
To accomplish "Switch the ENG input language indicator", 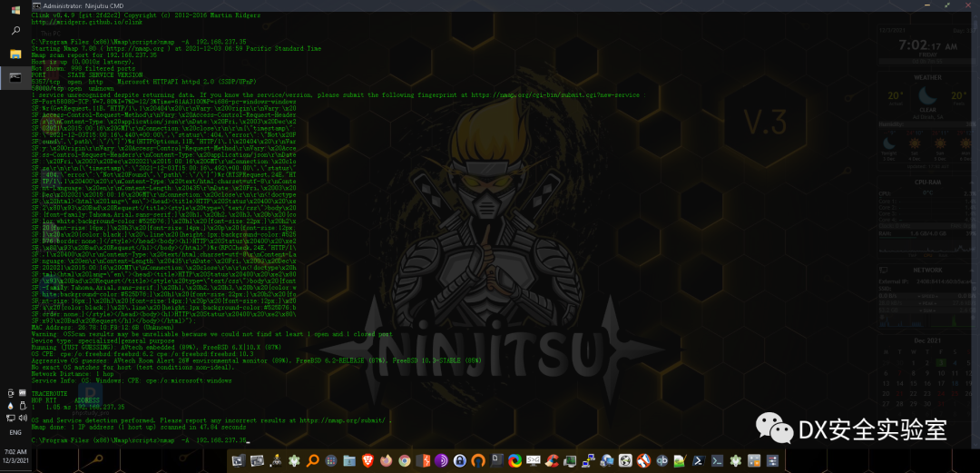I will point(15,433).
